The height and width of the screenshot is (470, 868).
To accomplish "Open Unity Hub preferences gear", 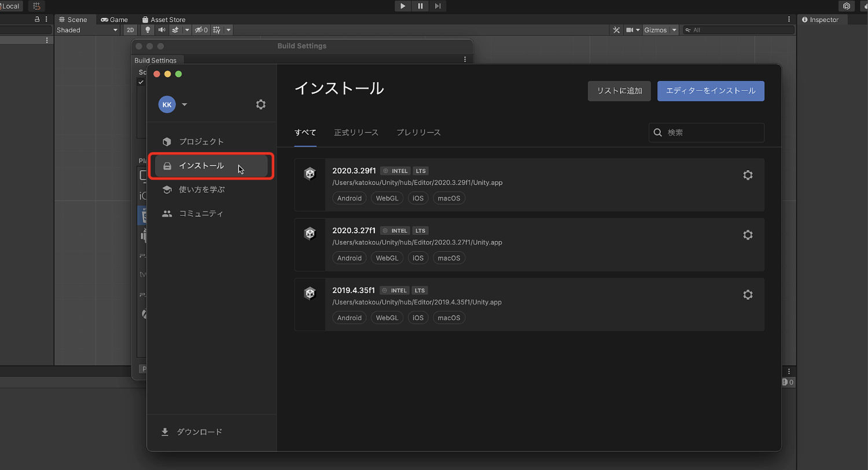I will click(261, 105).
